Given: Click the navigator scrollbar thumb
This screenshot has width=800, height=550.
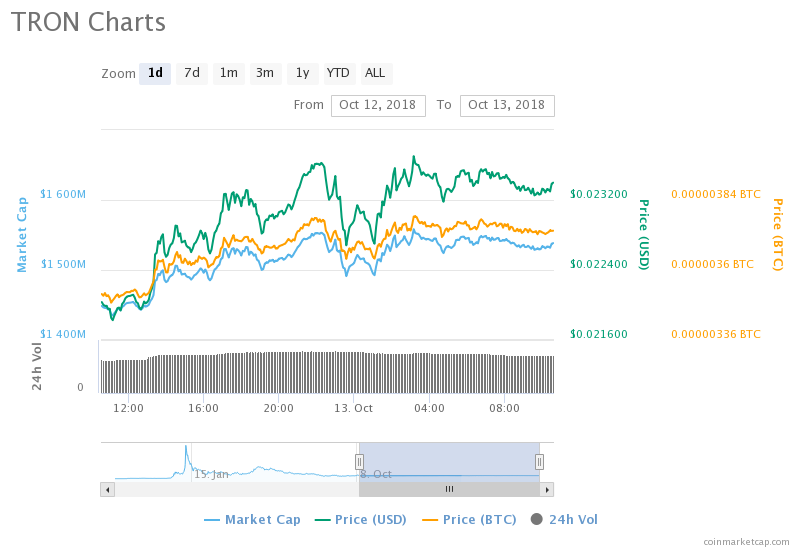Looking at the screenshot, I should coord(449,489).
